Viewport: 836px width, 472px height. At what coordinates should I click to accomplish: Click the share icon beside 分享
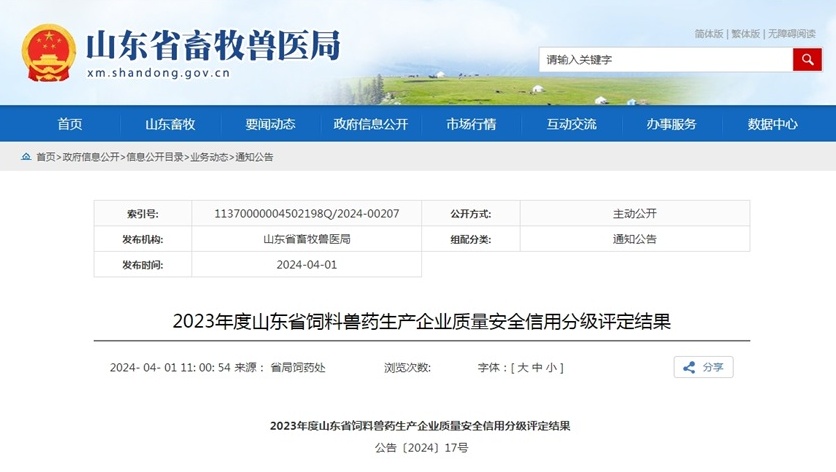(689, 368)
